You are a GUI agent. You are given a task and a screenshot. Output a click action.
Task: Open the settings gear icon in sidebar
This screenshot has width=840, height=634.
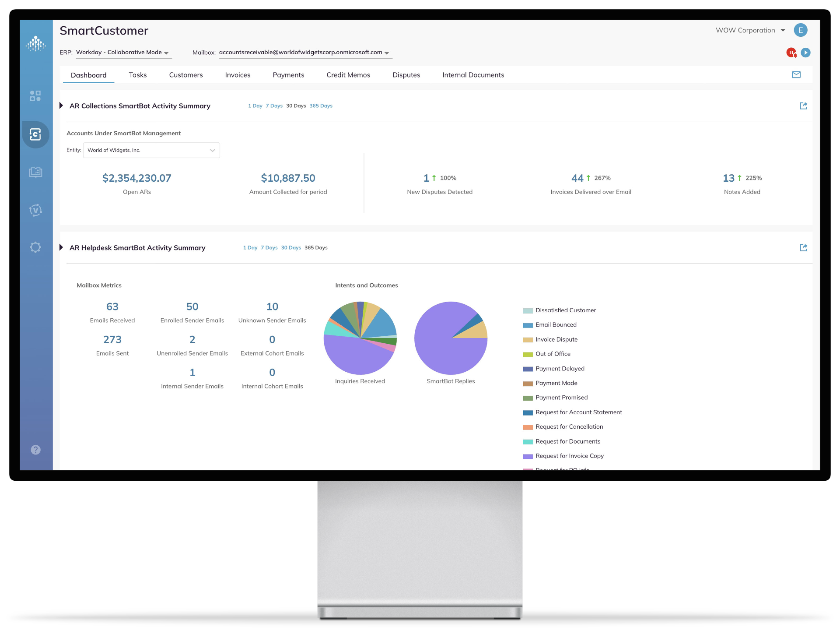click(x=35, y=247)
